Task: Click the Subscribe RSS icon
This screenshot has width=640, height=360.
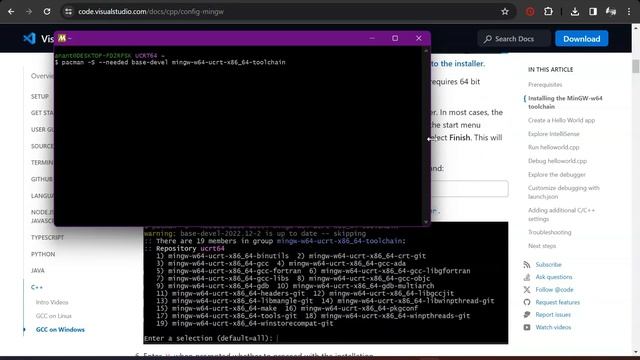Action: (527, 264)
